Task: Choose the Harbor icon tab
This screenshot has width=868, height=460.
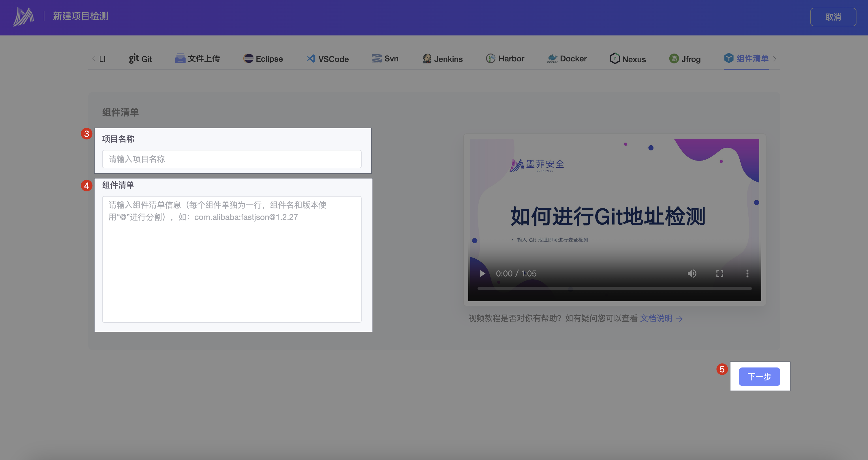Action: point(490,59)
